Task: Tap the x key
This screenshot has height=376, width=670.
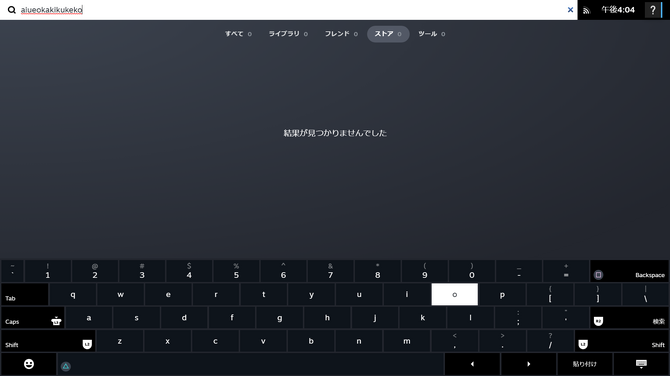Action: (168, 341)
